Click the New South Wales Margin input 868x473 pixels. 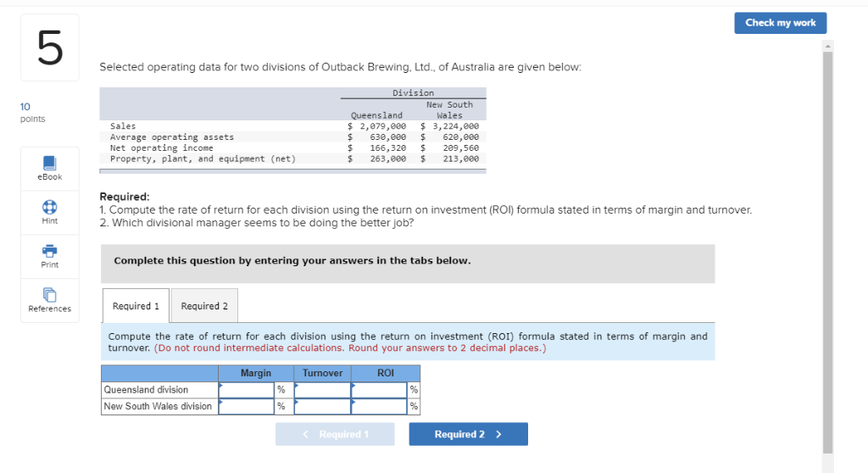click(x=247, y=407)
